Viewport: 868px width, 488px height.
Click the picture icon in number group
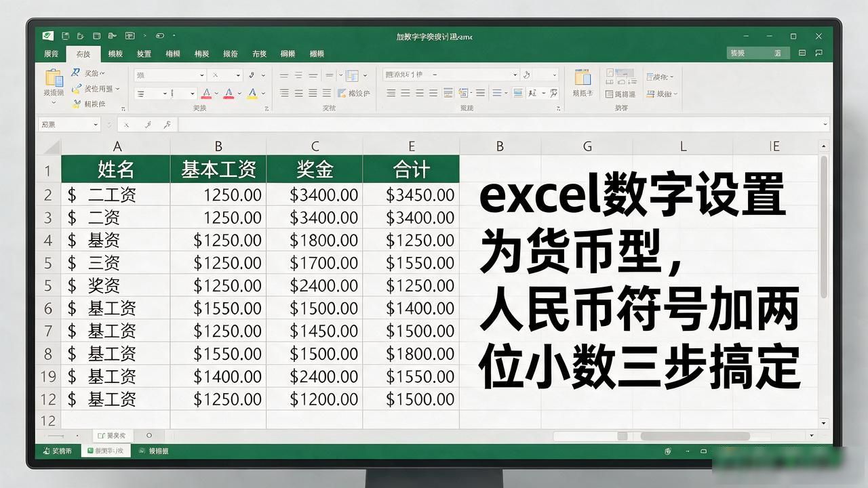point(517,93)
